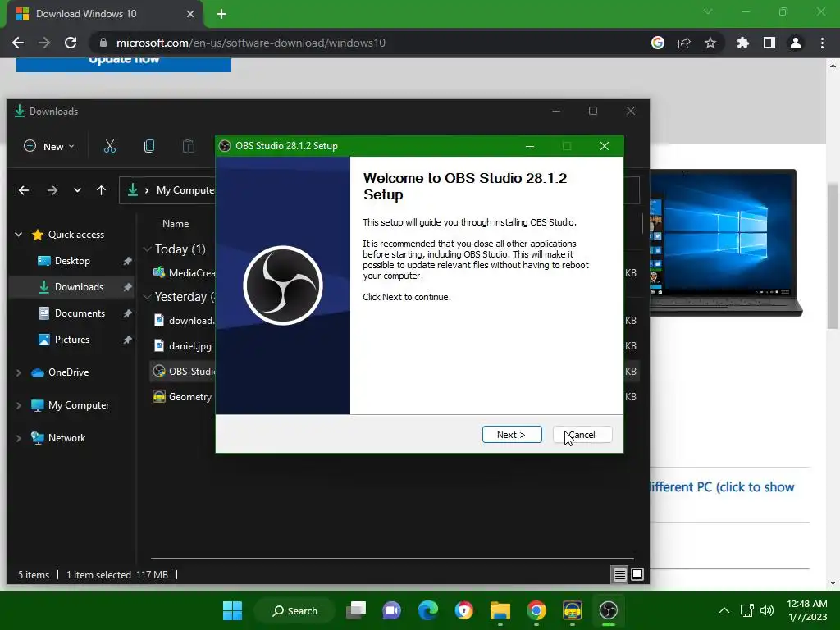Select Network in the navigation pane
This screenshot has width=840, height=630.
(66, 438)
